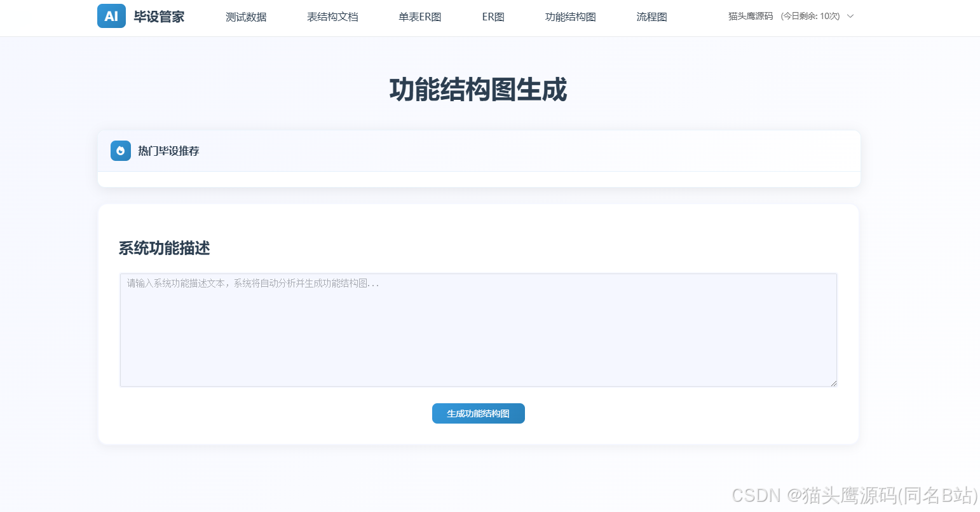Click the blue AI logo icon
Image resolution: width=980 pixels, height=512 pixels.
[x=111, y=16]
